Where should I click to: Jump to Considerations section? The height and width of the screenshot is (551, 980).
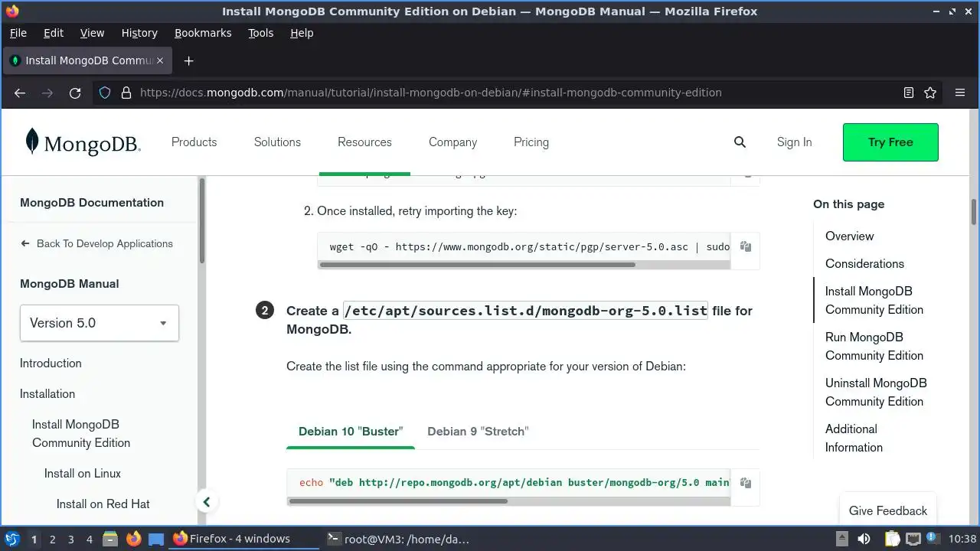[864, 264]
